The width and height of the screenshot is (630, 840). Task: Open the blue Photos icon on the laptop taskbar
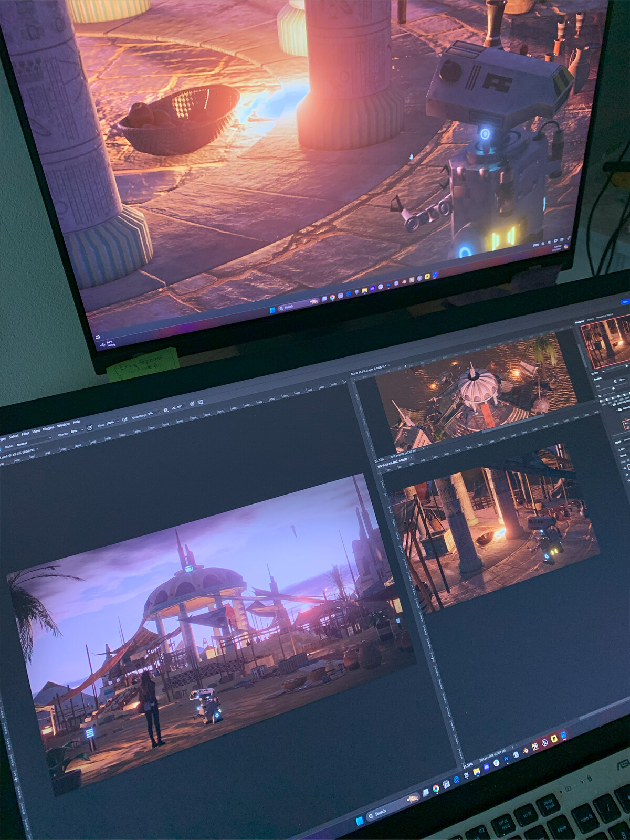[563, 735]
